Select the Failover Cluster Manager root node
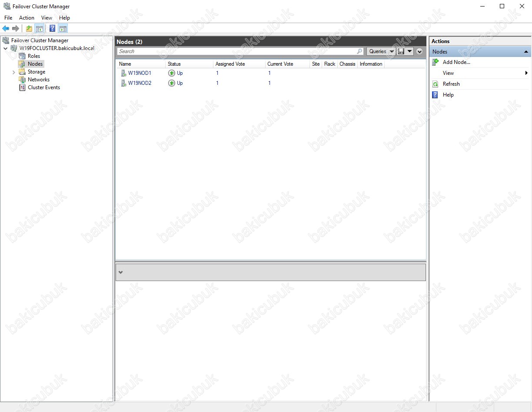This screenshot has height=412, width=532. point(40,40)
